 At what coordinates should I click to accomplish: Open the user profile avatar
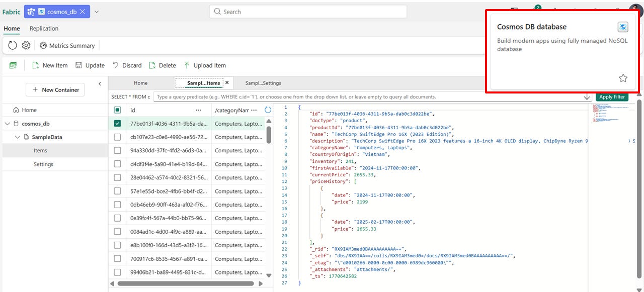click(635, 10)
